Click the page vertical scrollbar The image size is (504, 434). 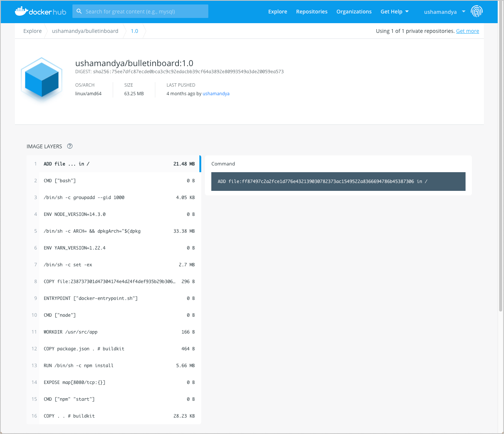coord(501,168)
